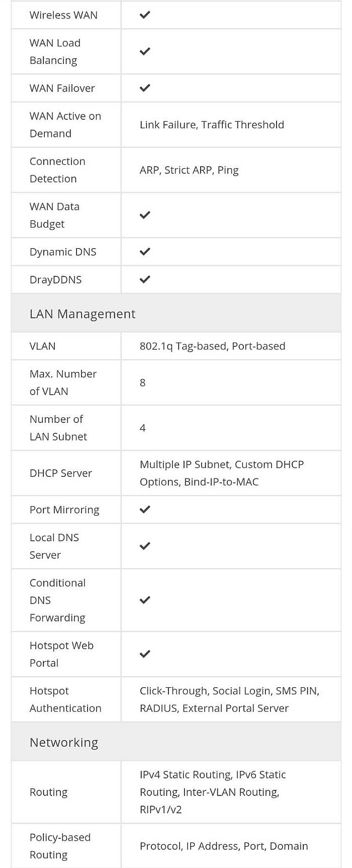Click the DrayDDNS checkmark icon
The width and height of the screenshot is (352, 868).
click(x=145, y=279)
